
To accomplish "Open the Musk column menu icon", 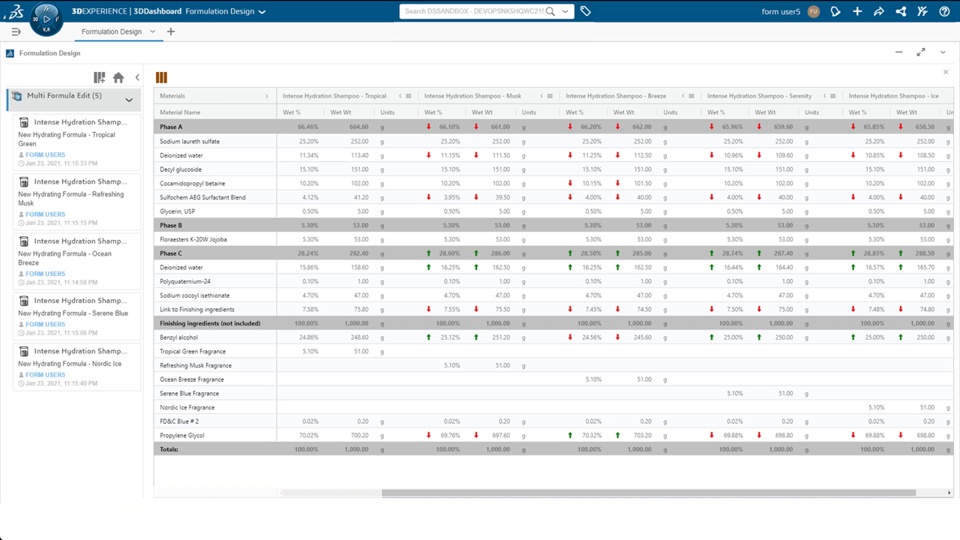I will 550,96.
